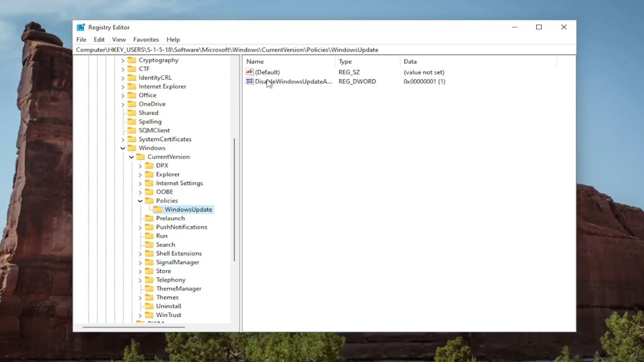
Task: Select the Internet Settings folder icon
Action: (x=149, y=184)
